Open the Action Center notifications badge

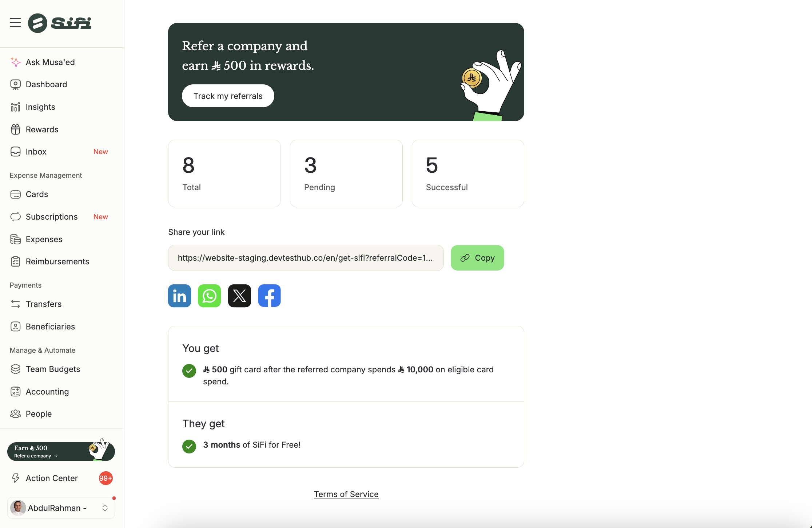tap(106, 478)
